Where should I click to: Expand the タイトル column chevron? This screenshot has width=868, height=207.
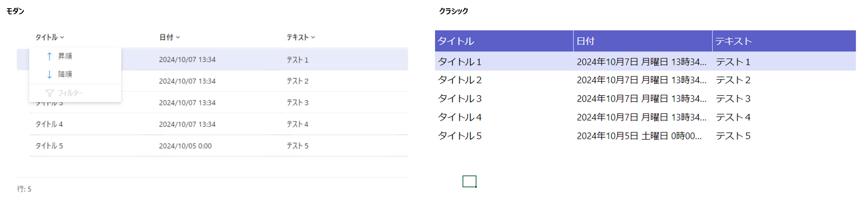62,37
